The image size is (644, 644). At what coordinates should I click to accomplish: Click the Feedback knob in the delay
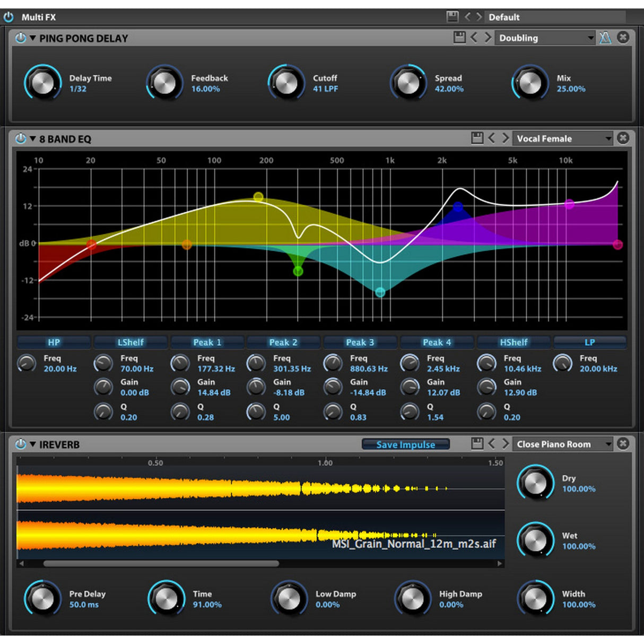(x=164, y=83)
